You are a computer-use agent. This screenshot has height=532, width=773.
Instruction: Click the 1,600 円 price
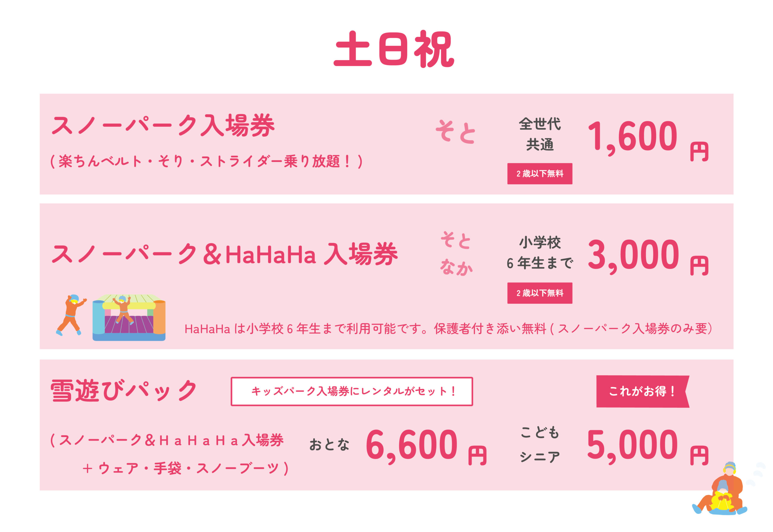point(648,138)
